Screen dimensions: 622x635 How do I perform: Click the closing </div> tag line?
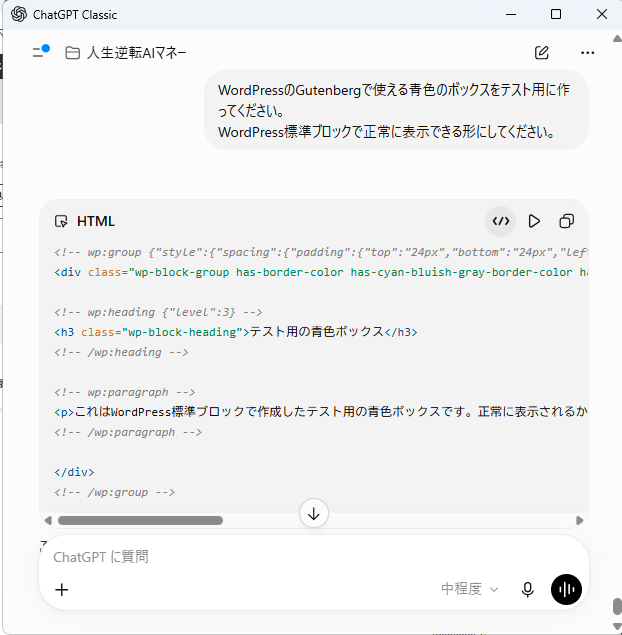pyautogui.click(x=74, y=472)
